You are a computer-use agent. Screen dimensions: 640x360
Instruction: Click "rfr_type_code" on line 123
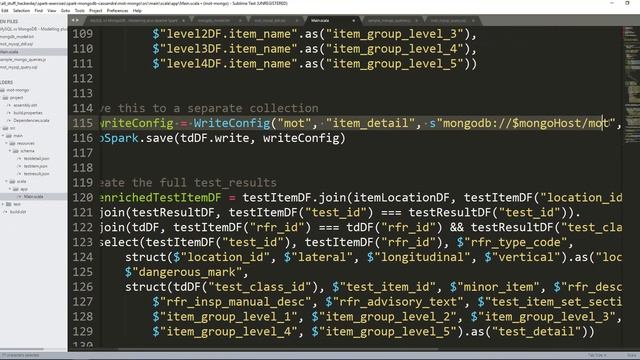(516, 242)
